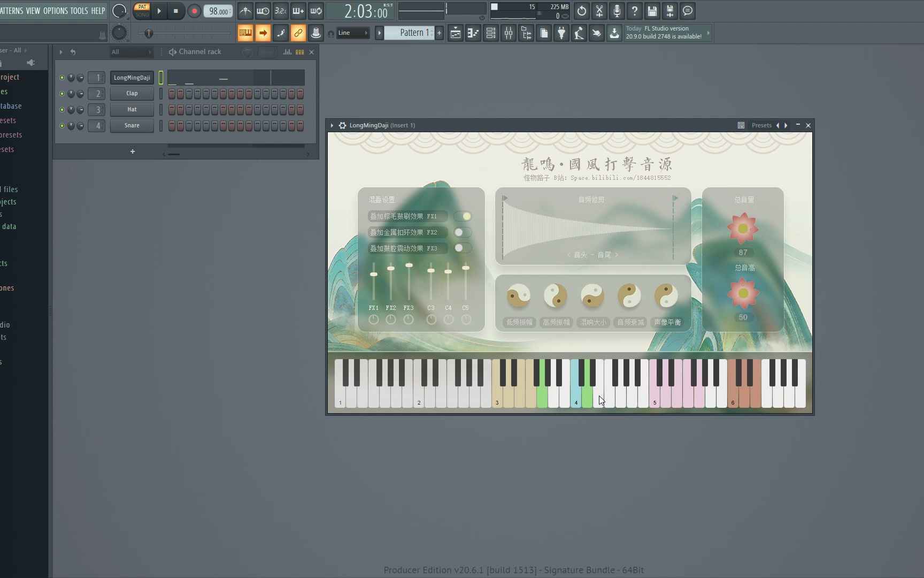Click the Snare channel button
This screenshot has height=578, width=924.
click(132, 126)
